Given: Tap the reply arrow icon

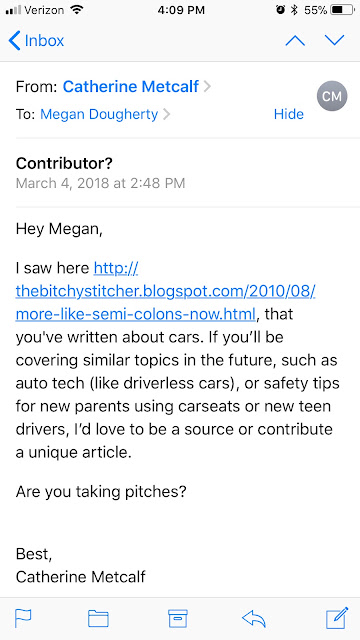Looking at the screenshot, I should [254, 618].
